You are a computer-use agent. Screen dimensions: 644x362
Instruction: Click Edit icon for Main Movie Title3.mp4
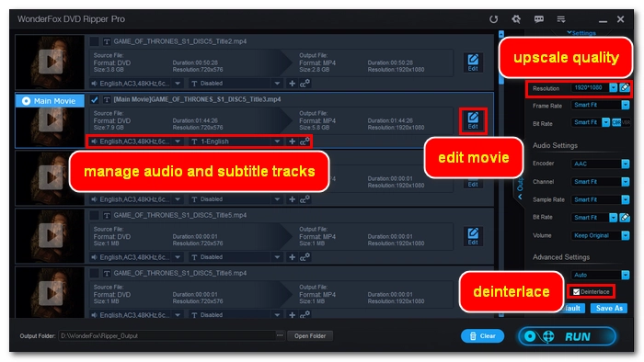coord(473,121)
